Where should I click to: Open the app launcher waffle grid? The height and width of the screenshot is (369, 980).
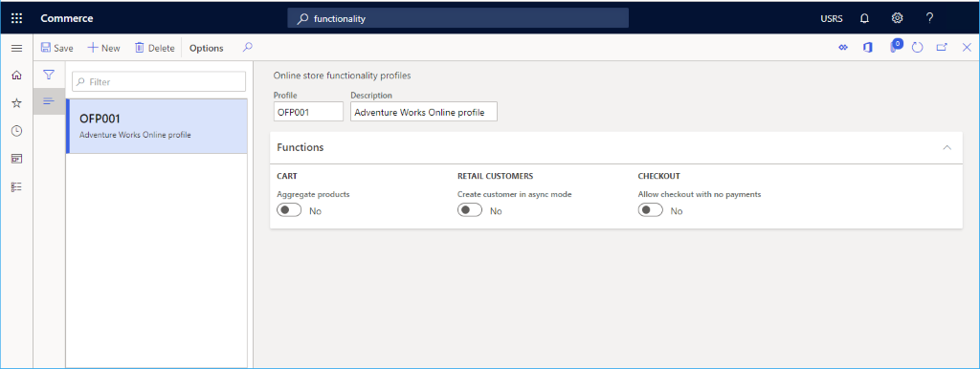click(17, 18)
